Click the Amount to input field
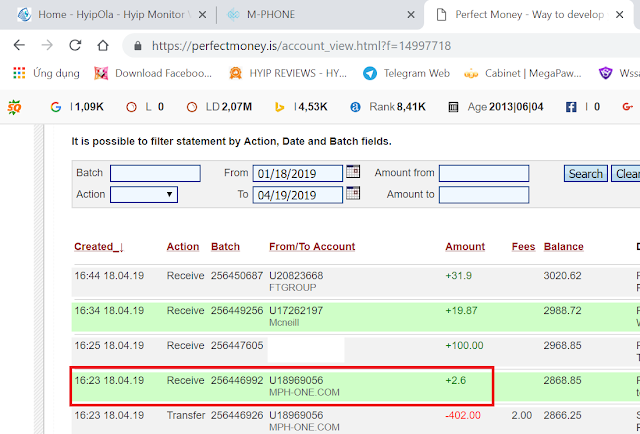640x434 pixels. pyautogui.click(x=484, y=195)
